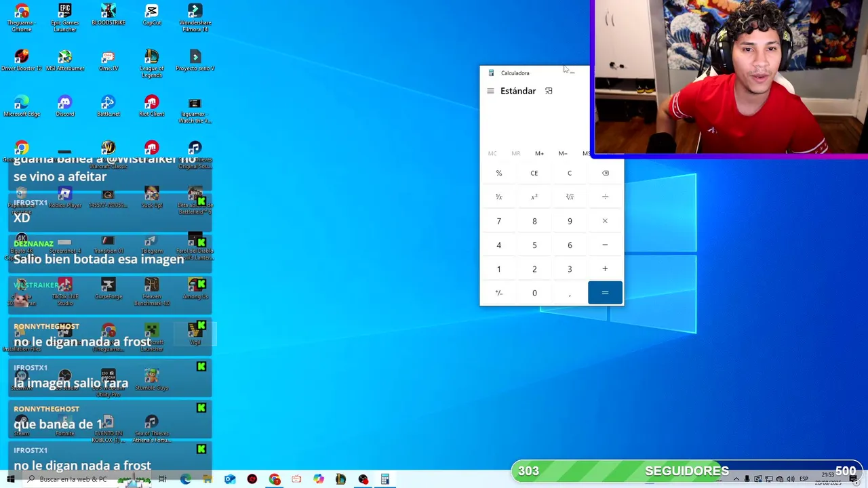Toggle Calculator keep-on-top mode icon
This screenshot has width=868, height=488.
pyautogui.click(x=549, y=91)
